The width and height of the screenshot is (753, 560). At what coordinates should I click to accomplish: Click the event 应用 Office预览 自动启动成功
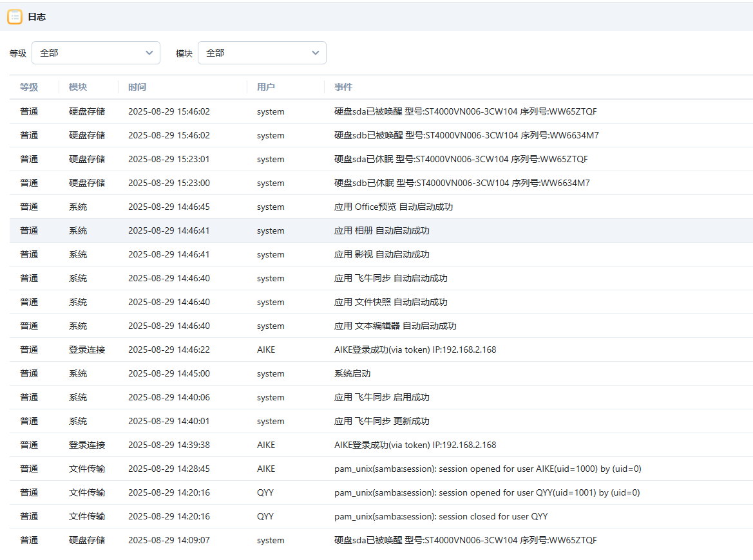click(x=394, y=207)
